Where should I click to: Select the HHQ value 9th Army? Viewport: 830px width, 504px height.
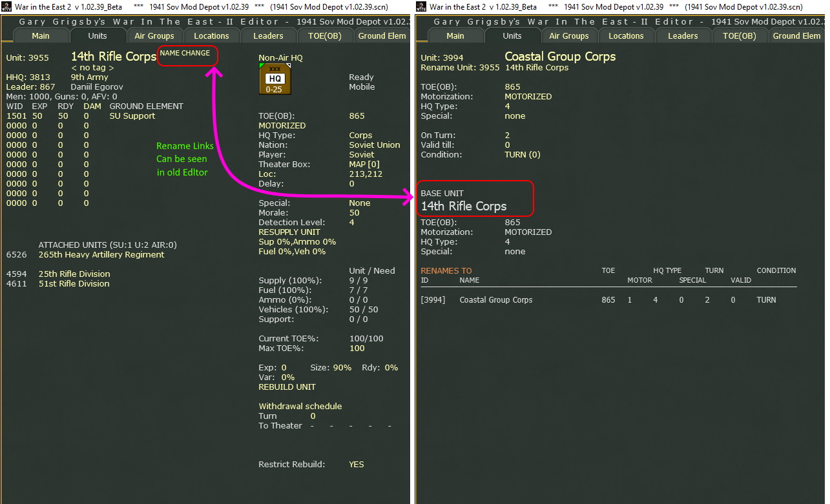pos(90,77)
